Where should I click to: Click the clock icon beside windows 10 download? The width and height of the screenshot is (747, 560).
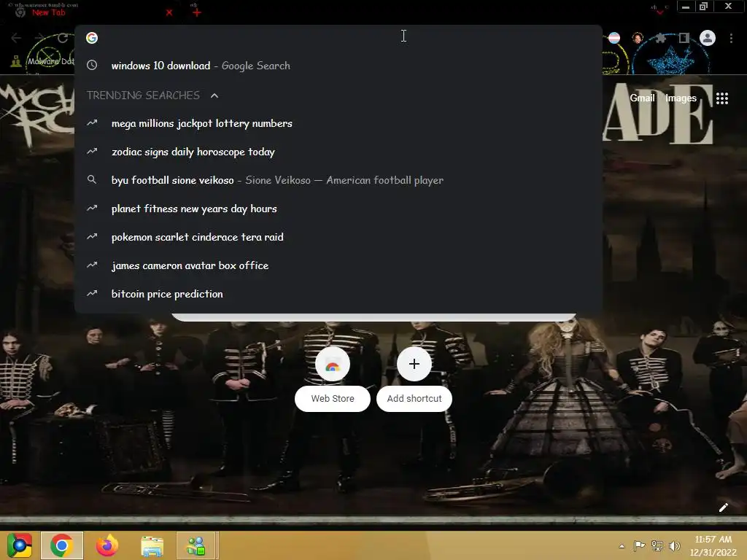point(92,65)
